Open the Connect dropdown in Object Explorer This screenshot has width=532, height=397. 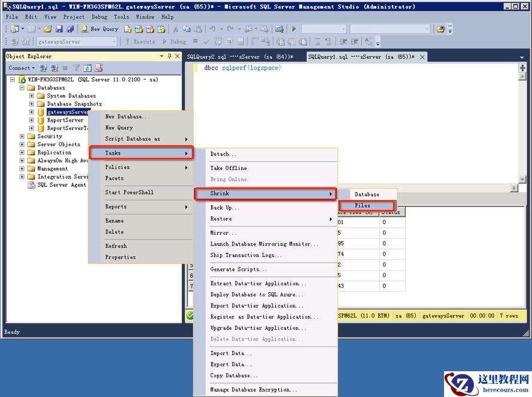22,68
